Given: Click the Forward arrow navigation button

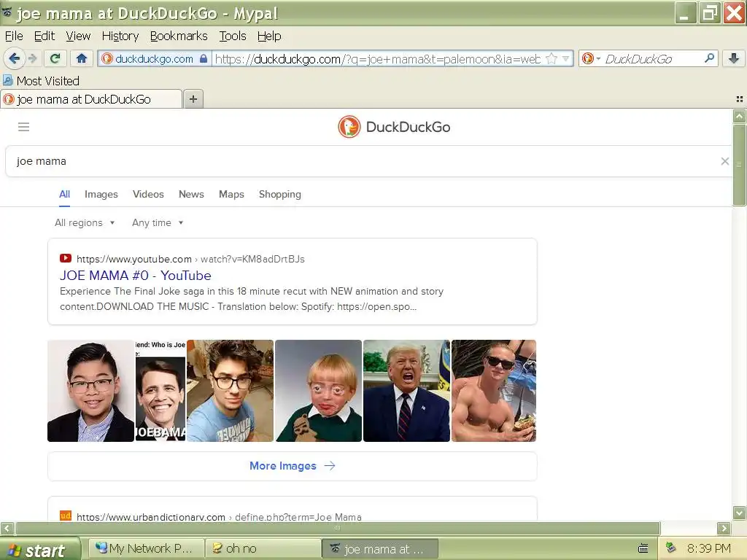Looking at the screenshot, I should [x=32, y=58].
